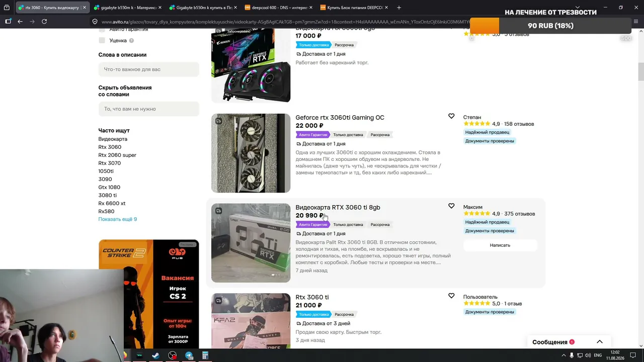Open listing 'Geforce rtx 3060ti Gaming OC'
This screenshot has width=644, height=362.
tap(340, 118)
